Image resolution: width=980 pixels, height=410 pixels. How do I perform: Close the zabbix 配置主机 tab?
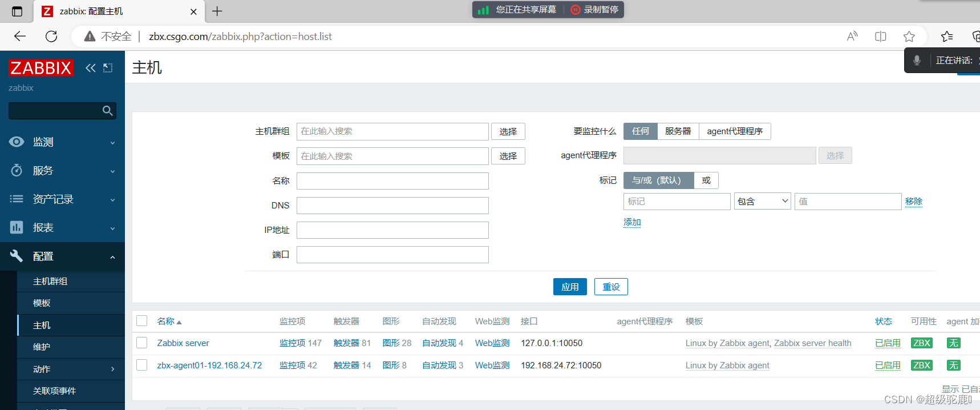(x=193, y=11)
